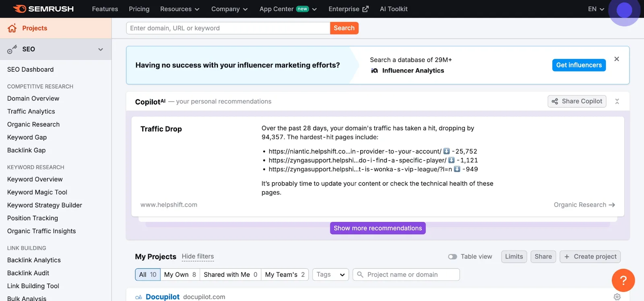Focus the Project name or domain field
This screenshot has width=644, height=301.
pos(406,274)
